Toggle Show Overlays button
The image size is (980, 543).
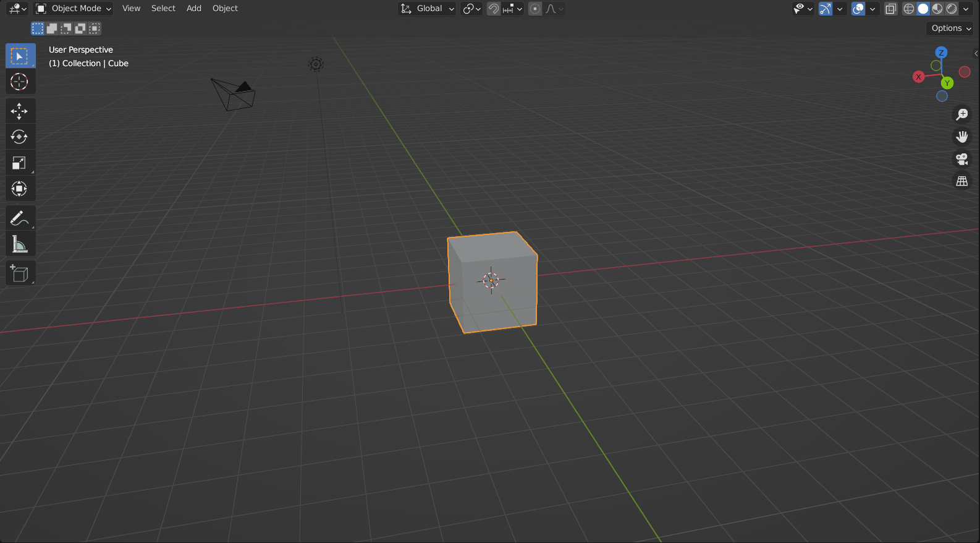point(858,9)
